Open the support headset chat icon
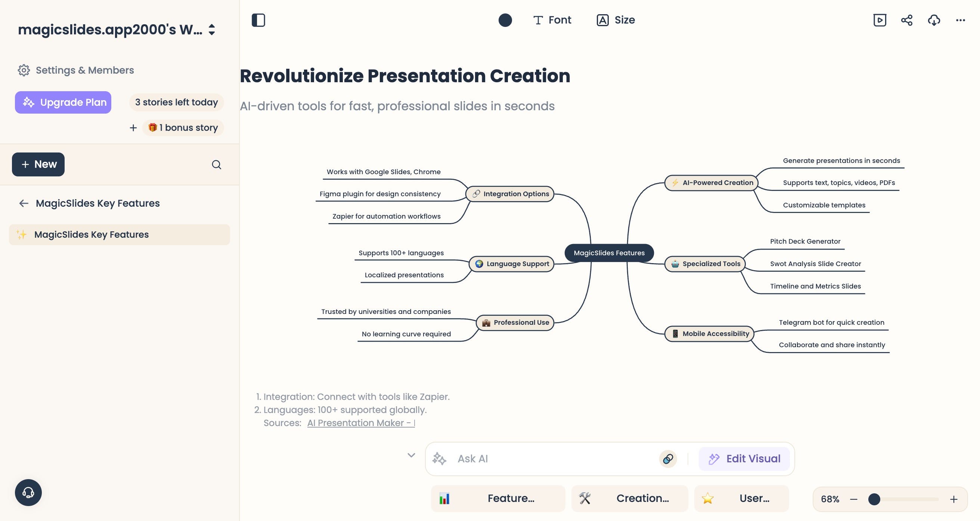980x521 pixels. click(28, 492)
